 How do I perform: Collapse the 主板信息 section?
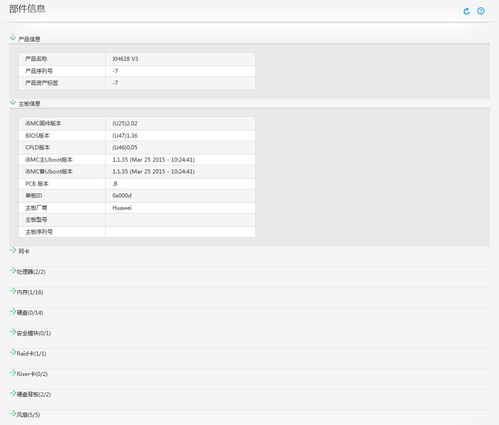coord(13,102)
